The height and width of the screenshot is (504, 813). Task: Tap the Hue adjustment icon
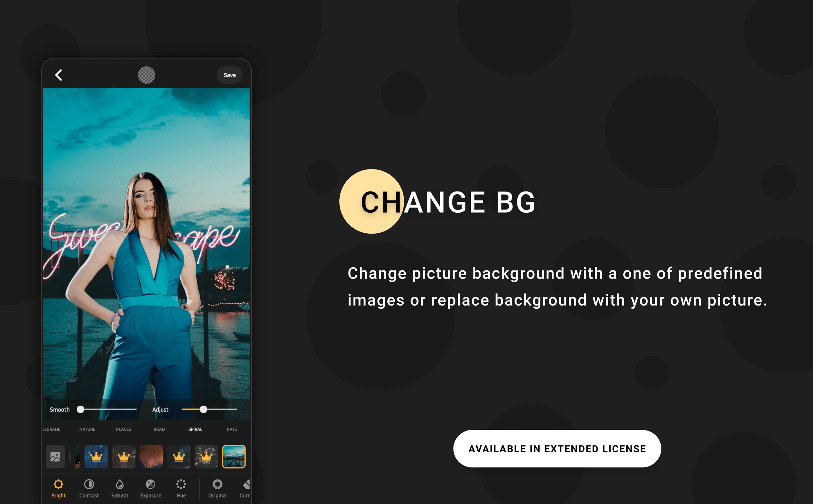click(182, 488)
